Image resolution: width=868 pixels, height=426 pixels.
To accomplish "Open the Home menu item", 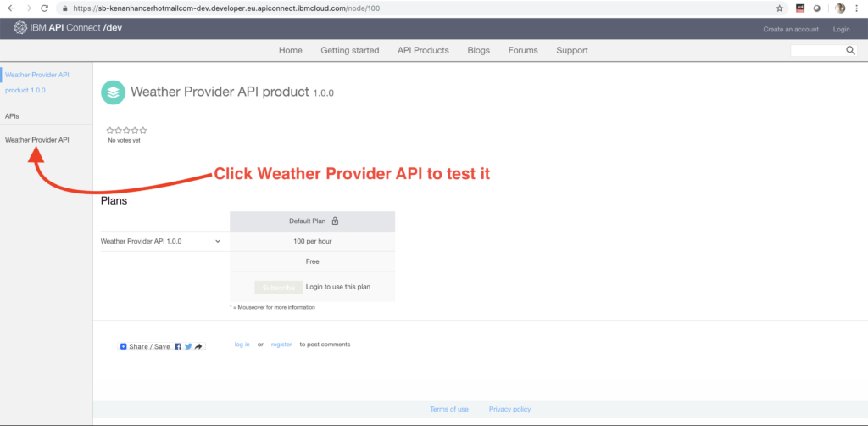I will (x=291, y=50).
